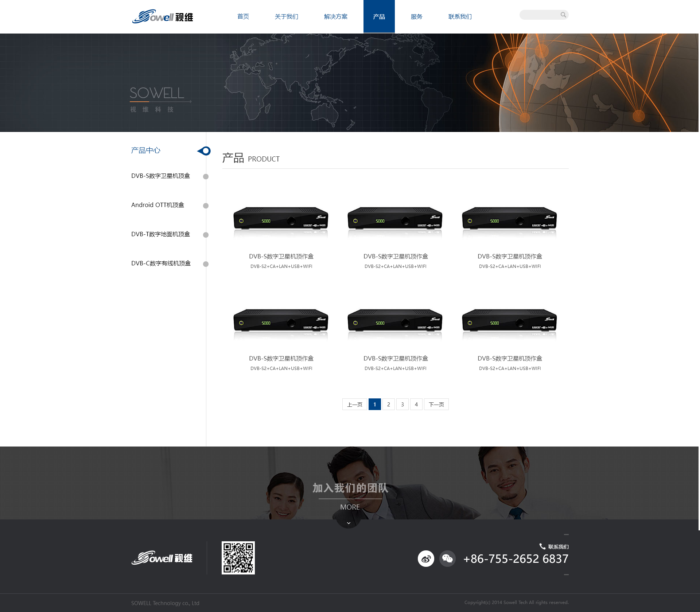Click the 上一页 previous page button
The image size is (700, 612).
click(354, 404)
